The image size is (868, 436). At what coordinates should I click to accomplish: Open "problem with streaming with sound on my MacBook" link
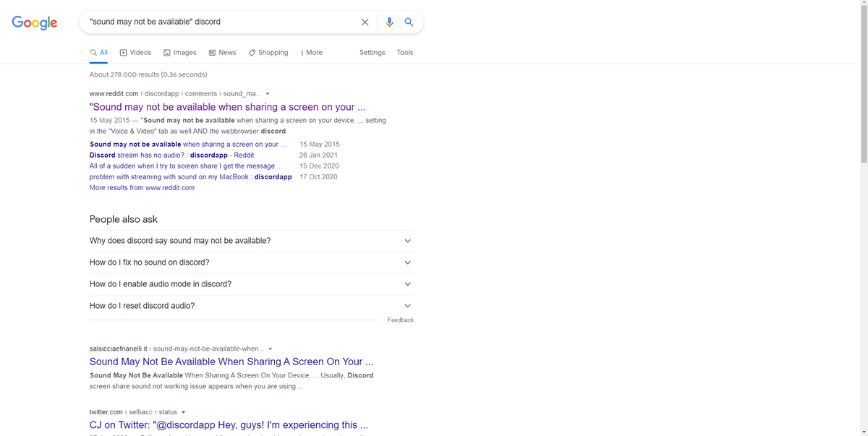tap(191, 177)
